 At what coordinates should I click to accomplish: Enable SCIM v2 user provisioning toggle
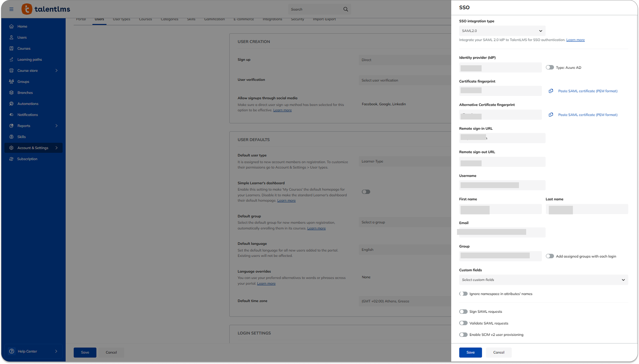pyautogui.click(x=463, y=335)
